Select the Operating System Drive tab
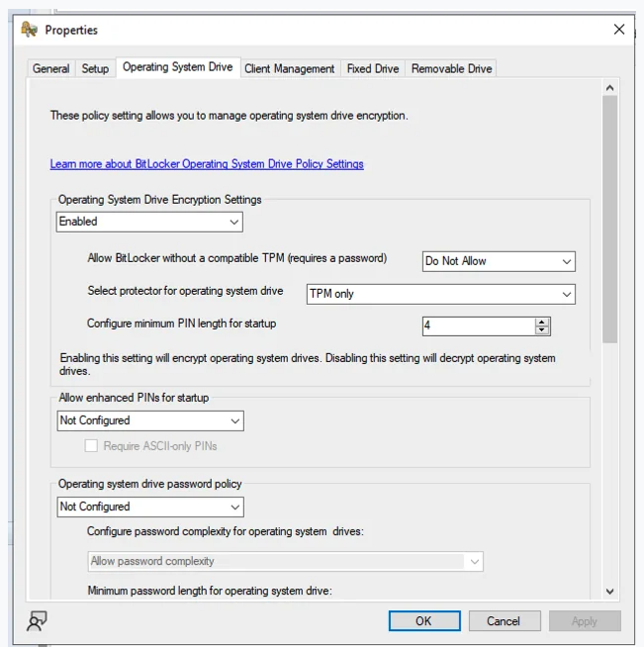This screenshot has height=647, width=644. 178,67
